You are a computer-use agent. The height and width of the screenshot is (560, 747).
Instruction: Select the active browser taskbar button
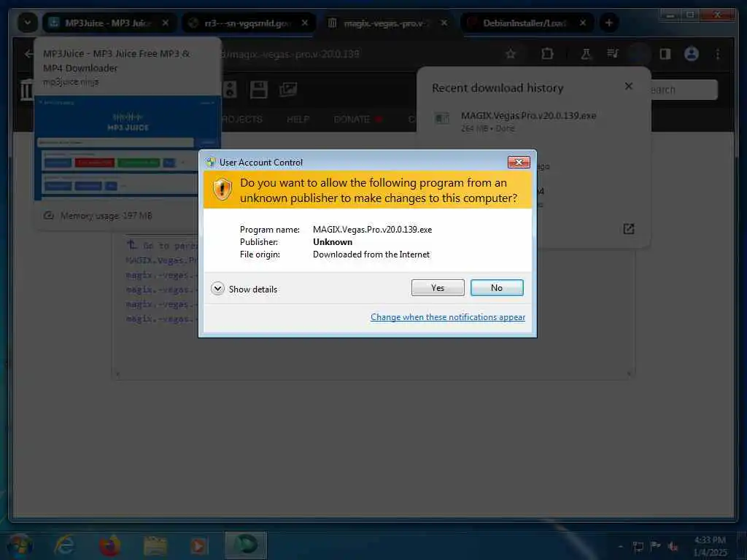click(x=245, y=545)
